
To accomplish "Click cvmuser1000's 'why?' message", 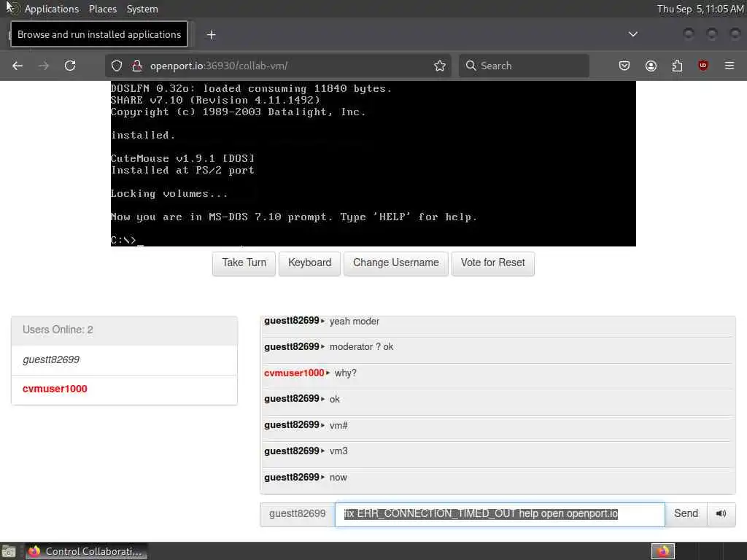I will click(345, 373).
